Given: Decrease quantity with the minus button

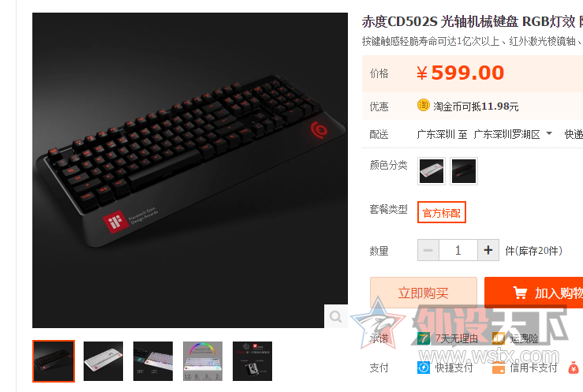Looking at the screenshot, I should click(x=428, y=250).
